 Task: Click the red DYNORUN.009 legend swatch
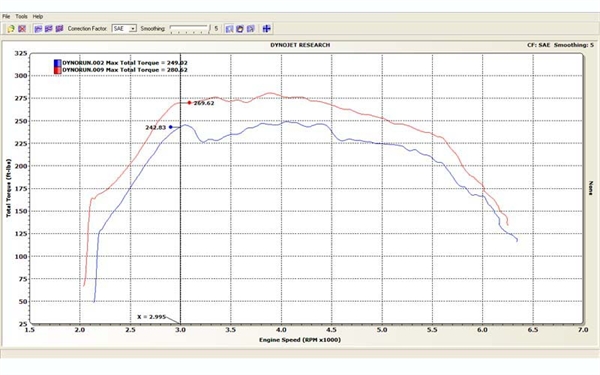57,70
